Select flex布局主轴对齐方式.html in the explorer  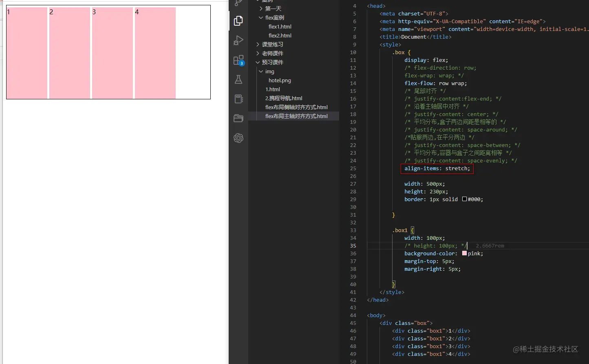click(296, 116)
